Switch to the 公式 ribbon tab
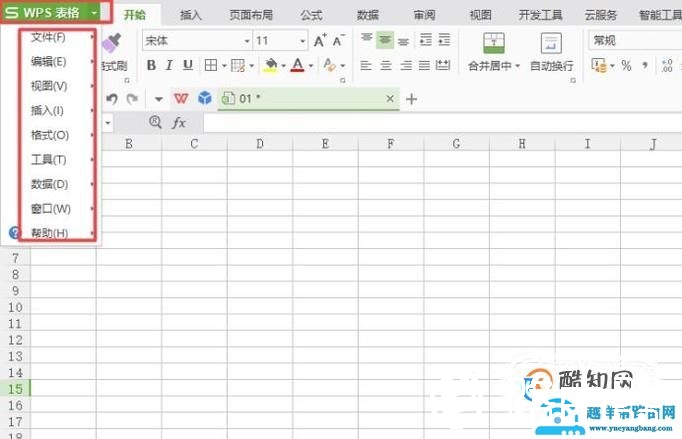Image resolution: width=682 pixels, height=439 pixels. click(x=311, y=15)
